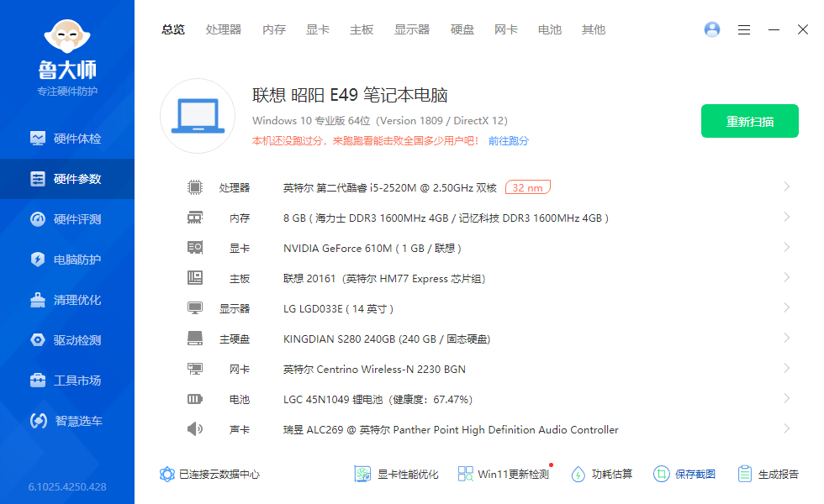Click the 硬件体检 sidebar icon
824x504 pixels.
coord(38,138)
